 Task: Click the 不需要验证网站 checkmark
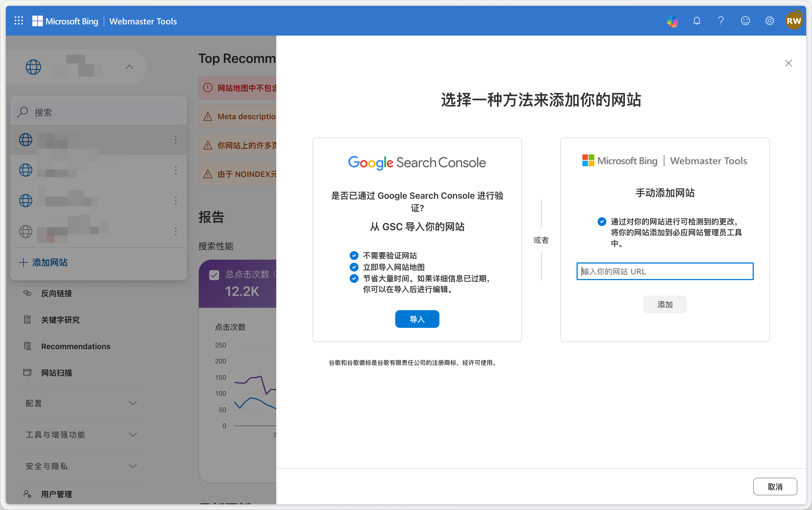(x=354, y=256)
